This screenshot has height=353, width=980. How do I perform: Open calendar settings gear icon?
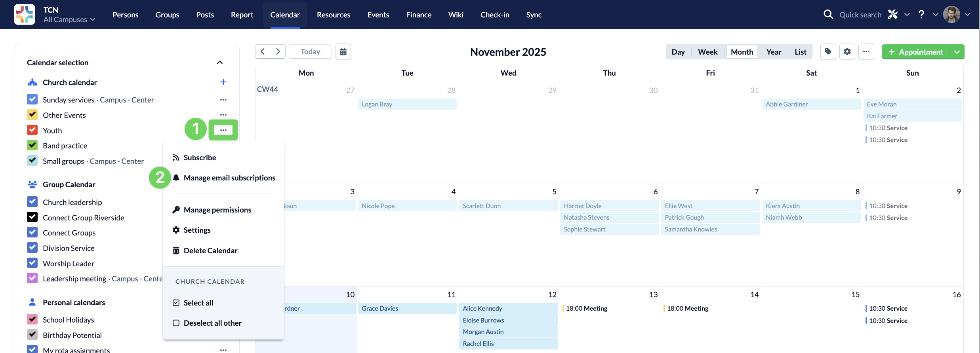click(x=847, y=52)
